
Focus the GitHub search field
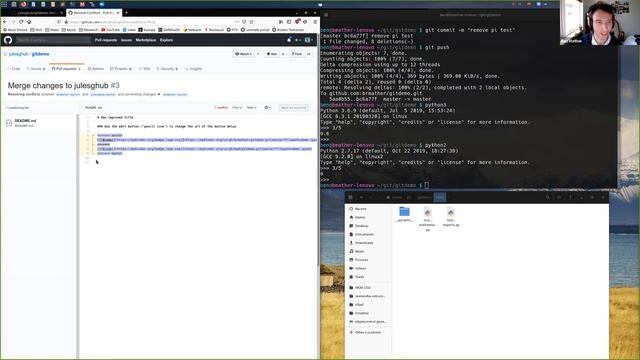pyautogui.click(x=53, y=40)
